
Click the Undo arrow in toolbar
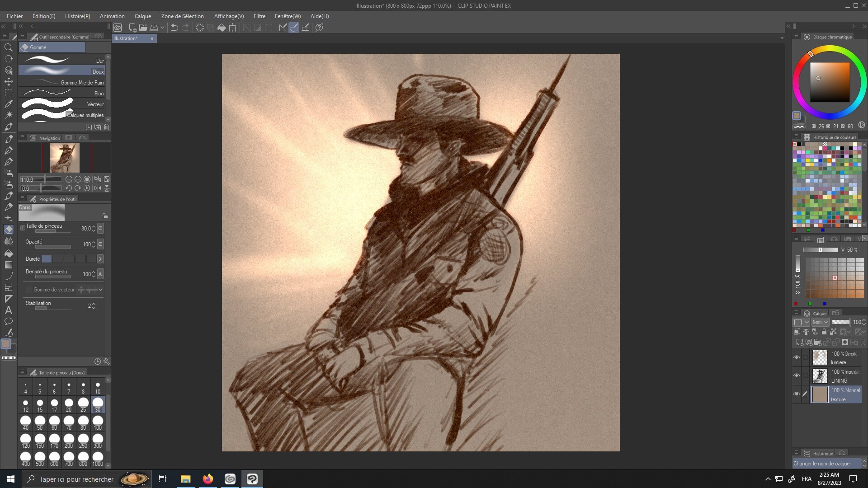click(x=174, y=28)
